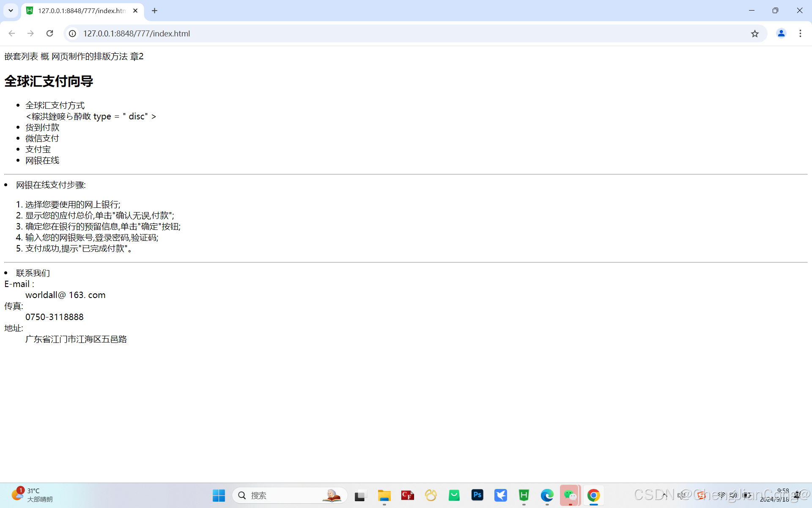Bookmark this page with the star icon
812x508 pixels.
tap(755, 33)
